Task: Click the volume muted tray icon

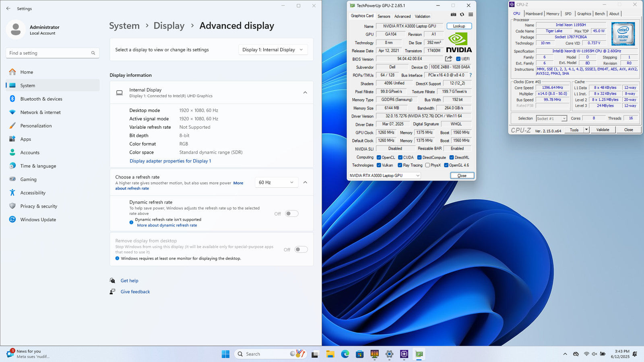Action: (594, 354)
